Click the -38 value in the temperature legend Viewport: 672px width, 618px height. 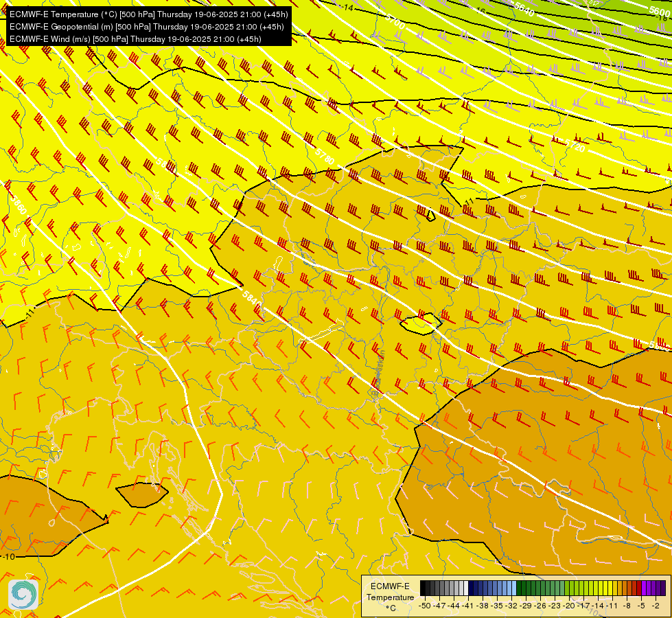coord(482,606)
